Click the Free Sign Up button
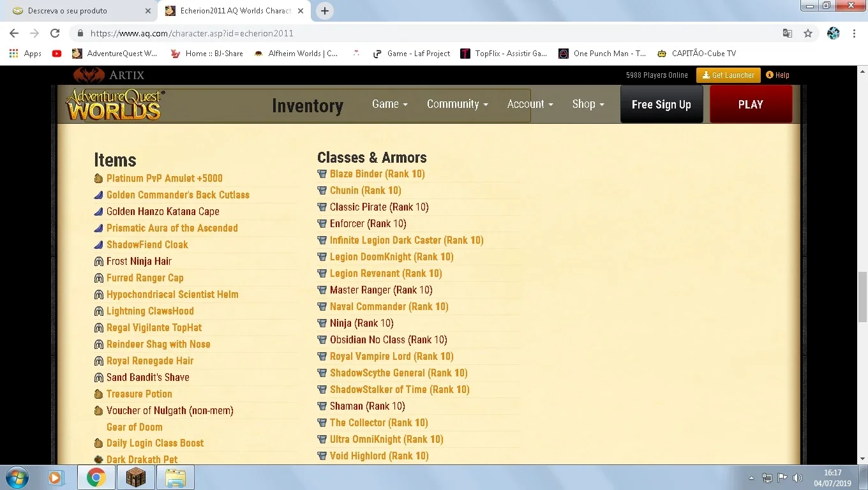 [661, 105]
